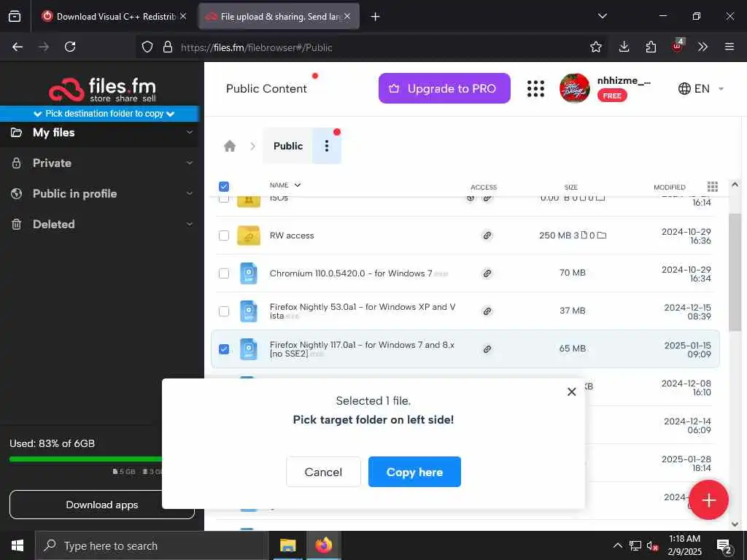Click Chromium 110 file icon

point(248,273)
